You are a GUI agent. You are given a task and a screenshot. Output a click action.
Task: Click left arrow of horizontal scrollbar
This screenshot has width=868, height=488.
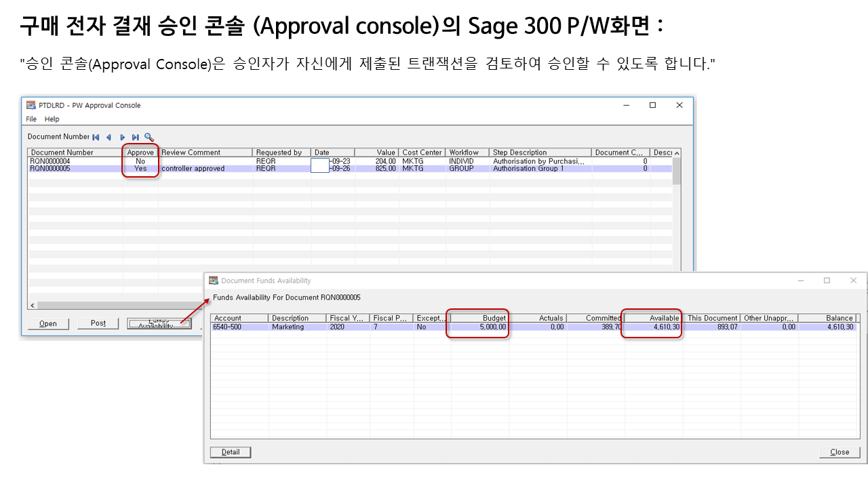click(33, 306)
